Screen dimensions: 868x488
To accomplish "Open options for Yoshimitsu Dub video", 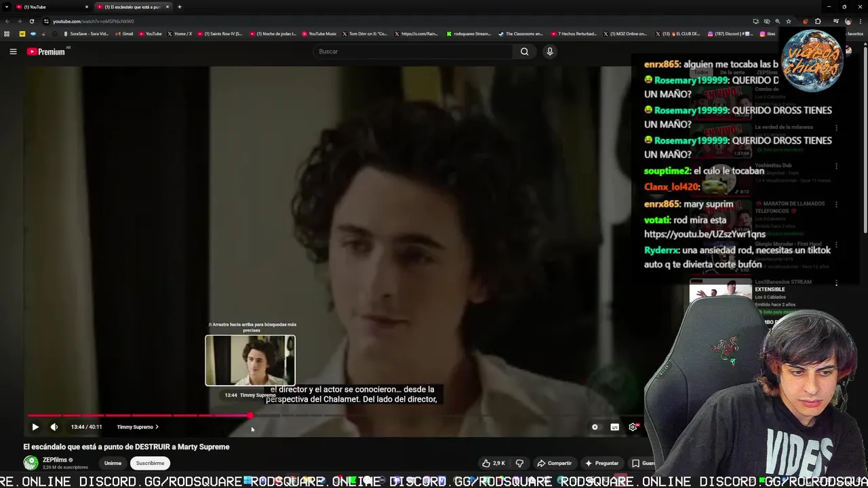I will (x=836, y=166).
